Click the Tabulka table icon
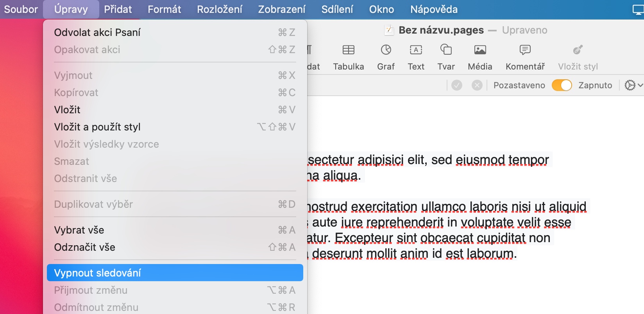The image size is (644, 314). point(348,50)
